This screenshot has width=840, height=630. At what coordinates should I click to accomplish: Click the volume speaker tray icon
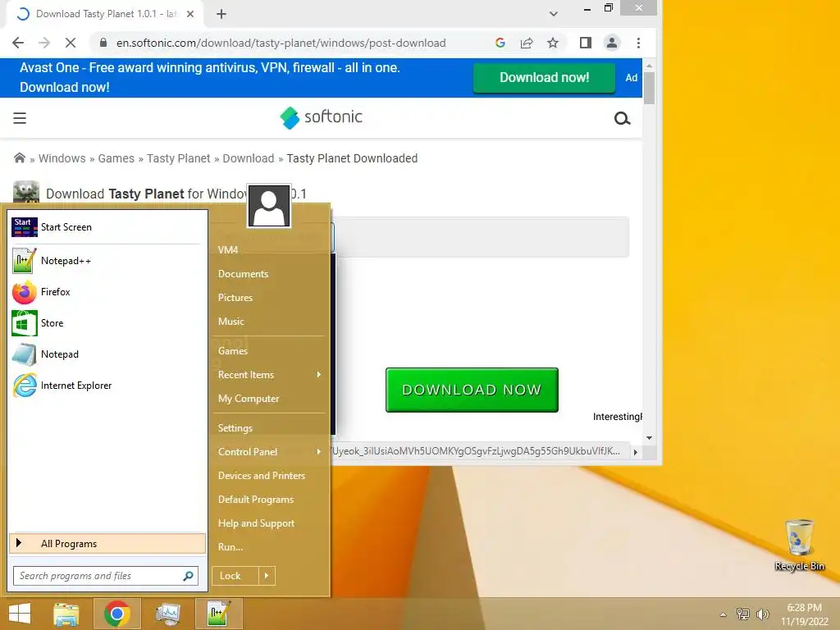763,614
